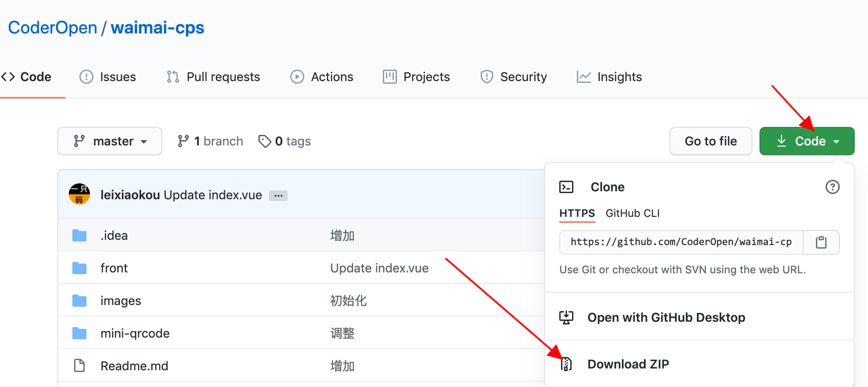Screen dimensions: 868x387
Task: Open the front folder
Action: coord(114,268)
